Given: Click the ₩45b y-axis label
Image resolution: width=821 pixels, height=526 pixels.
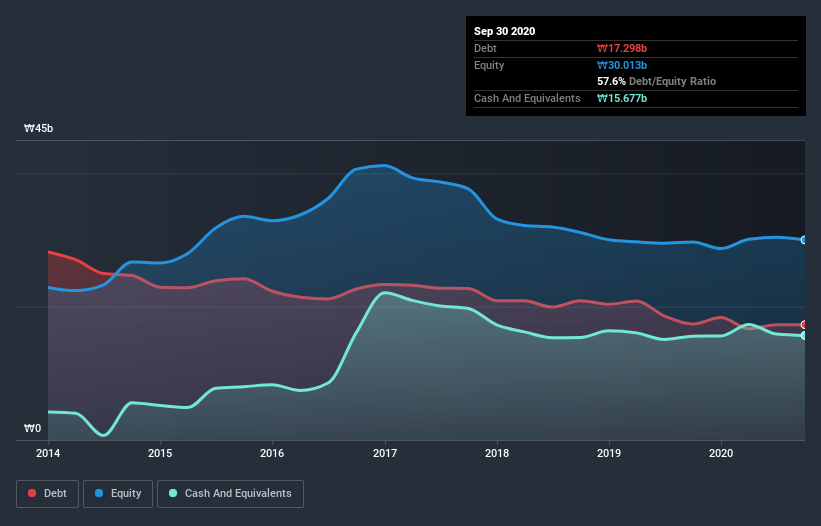Looking at the screenshot, I should [38, 128].
